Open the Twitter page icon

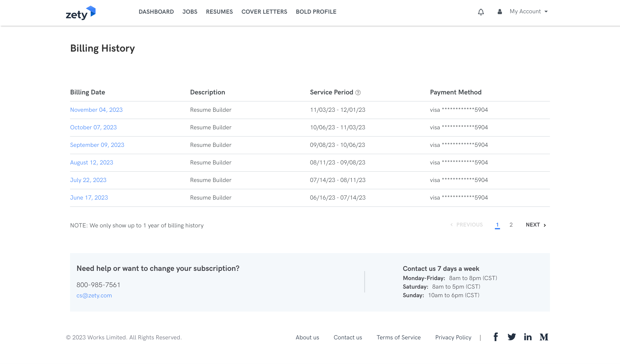coord(512,337)
